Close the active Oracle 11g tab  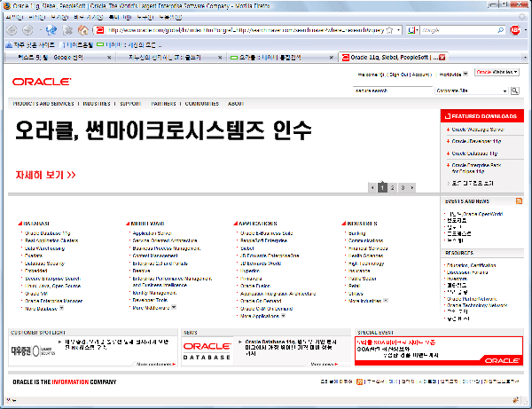[442, 58]
